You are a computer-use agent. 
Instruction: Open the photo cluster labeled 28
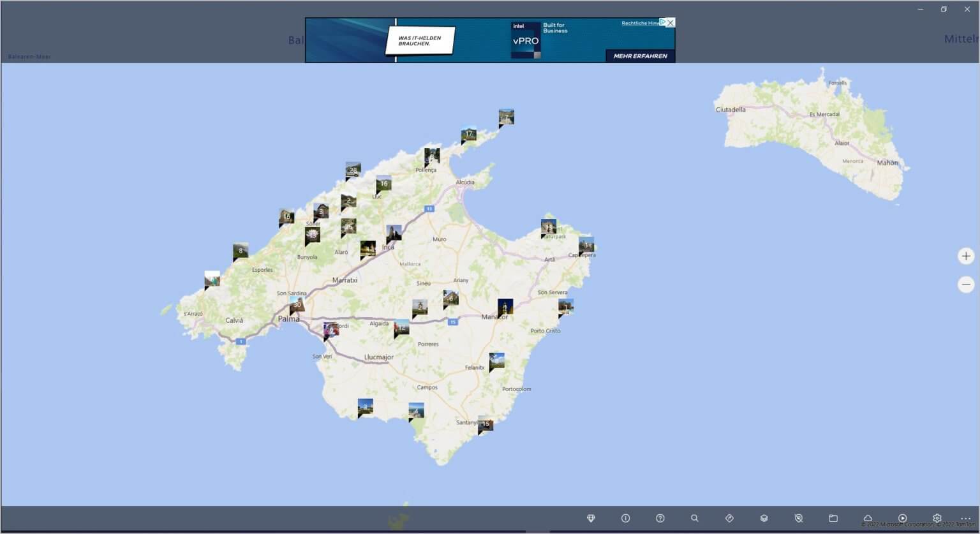353,170
